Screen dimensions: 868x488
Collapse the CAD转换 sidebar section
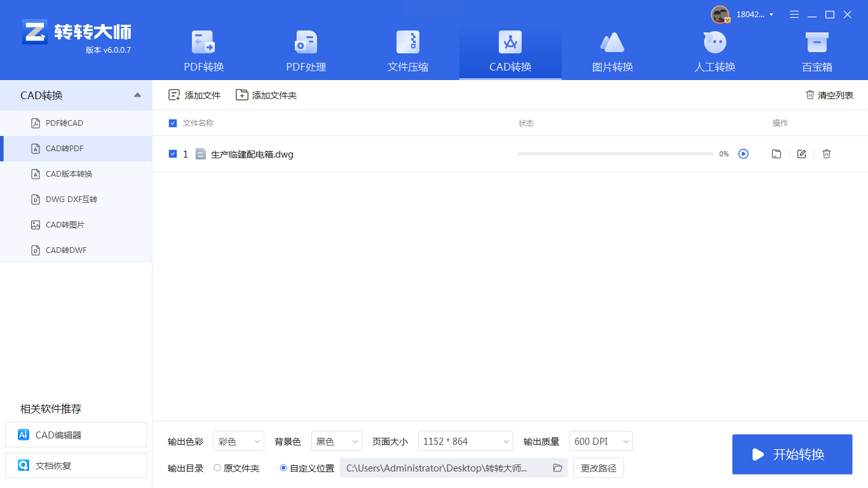[x=138, y=95]
